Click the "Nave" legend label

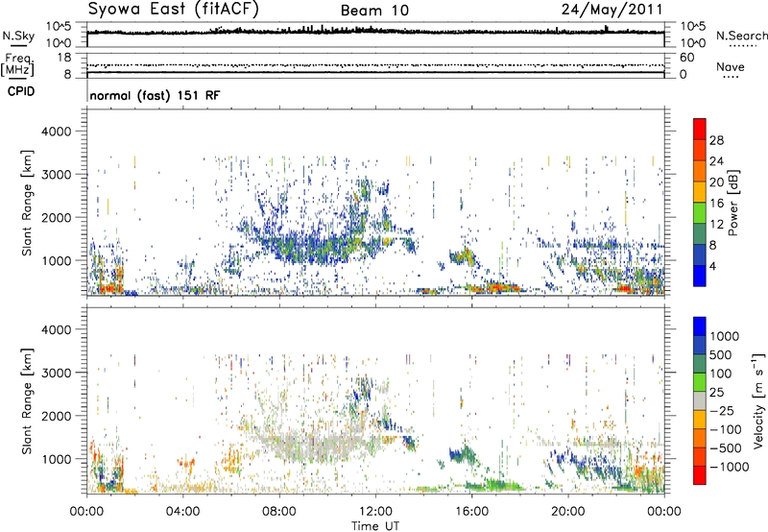coord(731,66)
